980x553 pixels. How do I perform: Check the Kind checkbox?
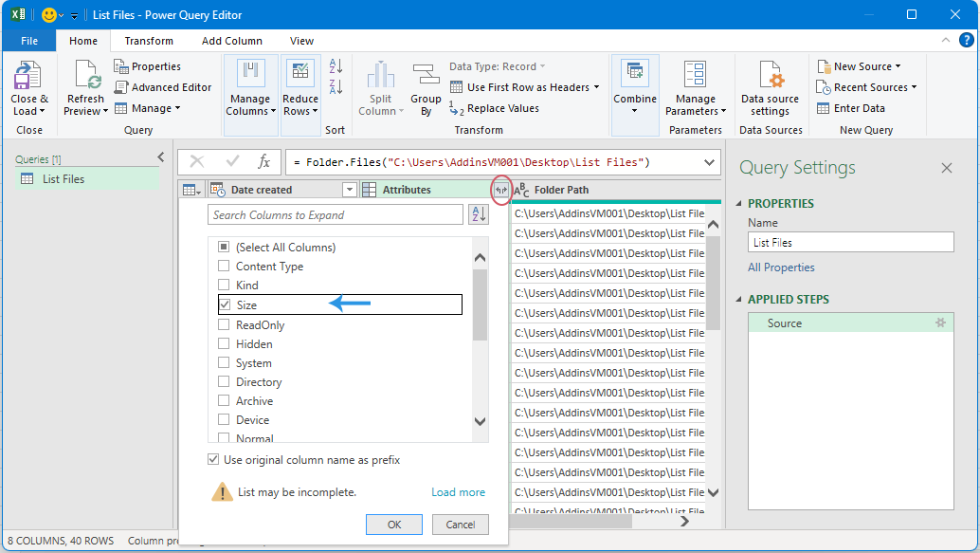[x=224, y=285]
